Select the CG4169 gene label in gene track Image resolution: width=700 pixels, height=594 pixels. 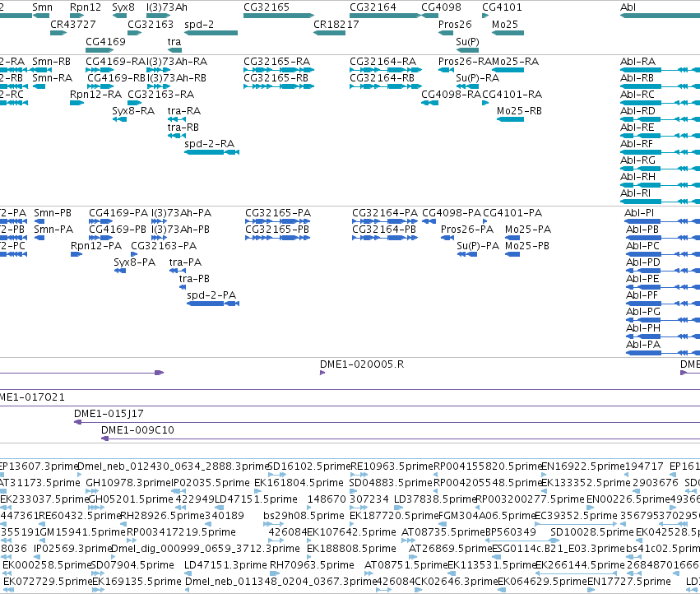[106, 41]
